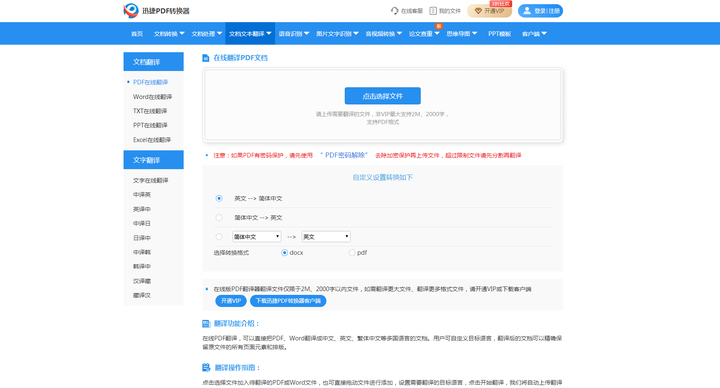This screenshot has width=720, height=388.
Task: Choose pdf as the output format
Action: 352,253
